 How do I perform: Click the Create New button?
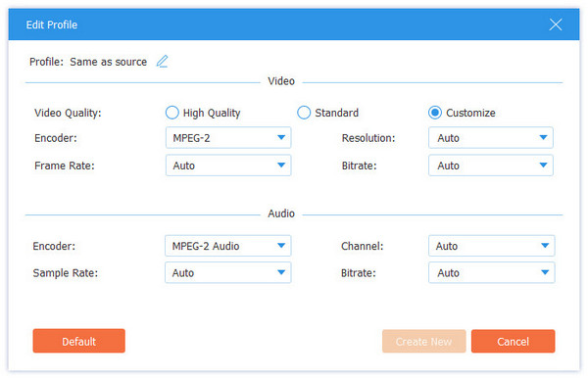(x=424, y=342)
